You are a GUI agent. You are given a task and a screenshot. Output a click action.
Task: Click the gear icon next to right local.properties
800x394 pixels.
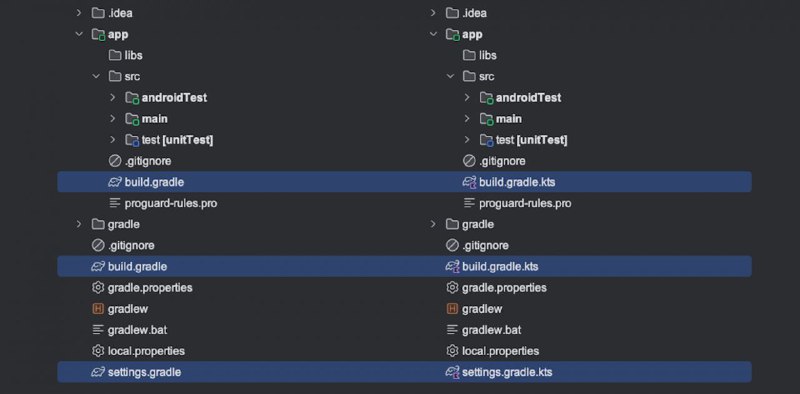pyautogui.click(x=452, y=351)
